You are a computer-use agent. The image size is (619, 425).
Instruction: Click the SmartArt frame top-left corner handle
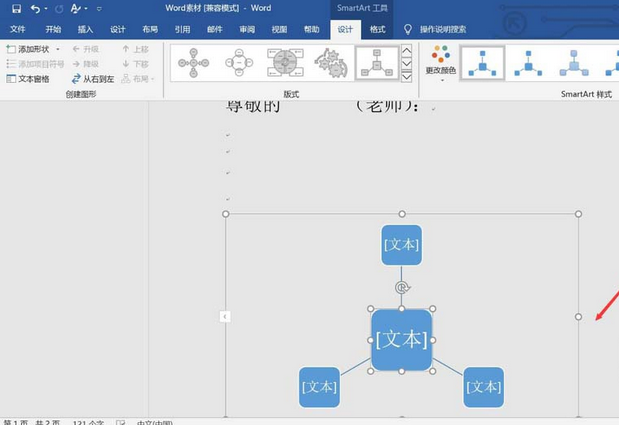coord(225,214)
